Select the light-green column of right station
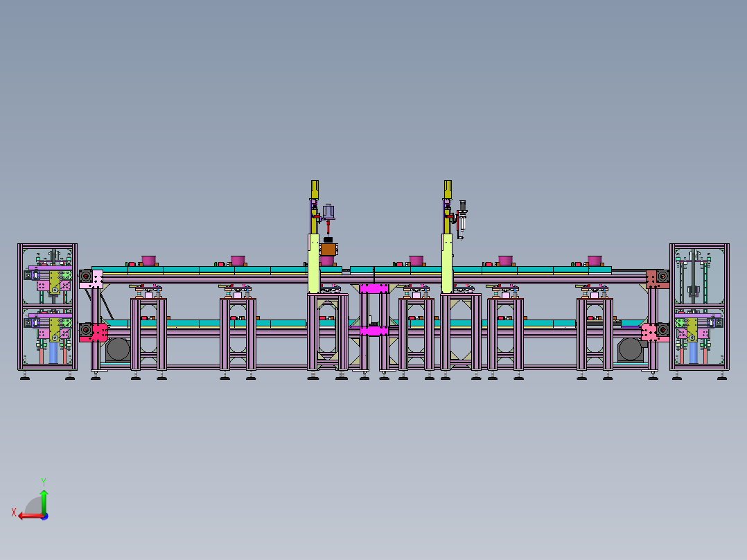Image resolution: width=747 pixels, height=560 pixels. (x=447, y=263)
